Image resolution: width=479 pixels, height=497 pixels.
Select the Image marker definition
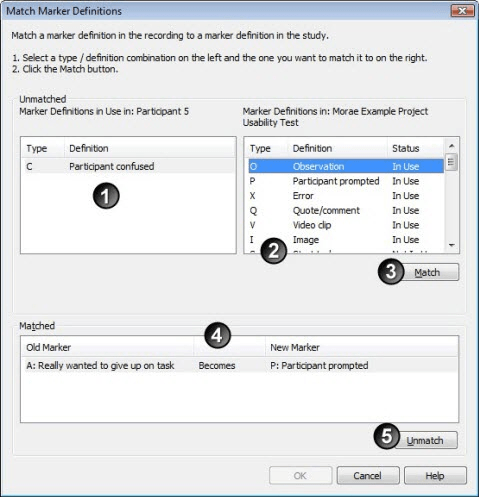click(346, 240)
